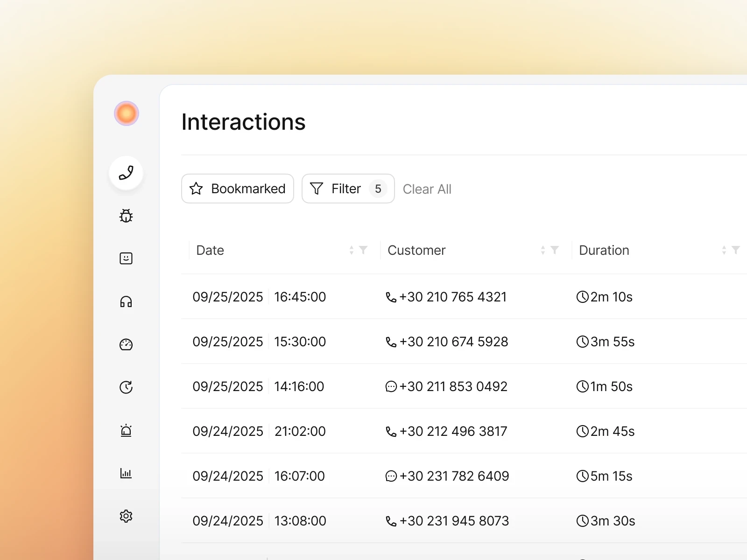
Task: Select customer number +30 210 674 5928
Action: click(x=454, y=342)
